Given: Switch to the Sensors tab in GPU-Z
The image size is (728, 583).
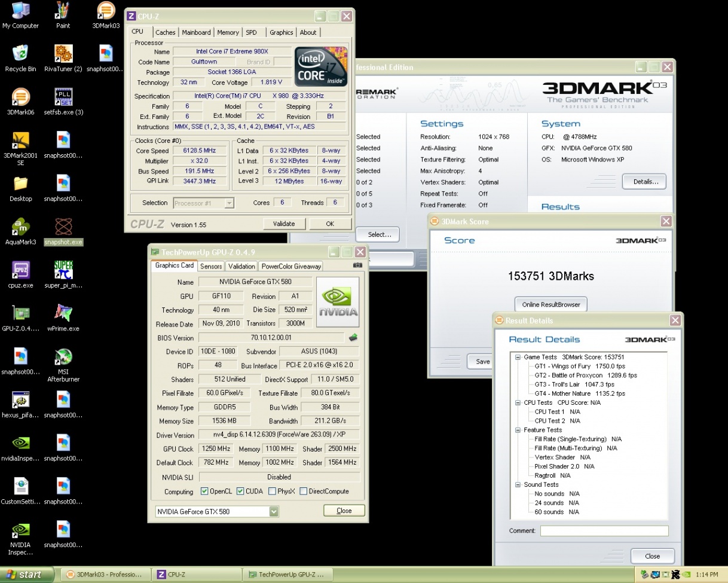Looking at the screenshot, I should (211, 266).
